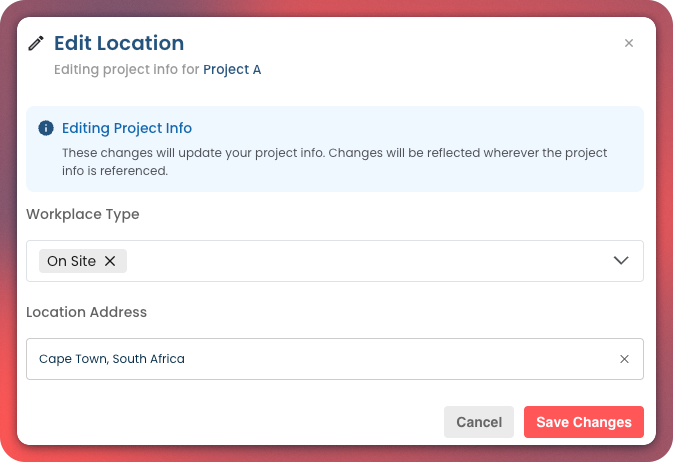Viewport: 673px width, 462px height.
Task: Click the Cape Town, South Africa text
Action: [x=112, y=359]
